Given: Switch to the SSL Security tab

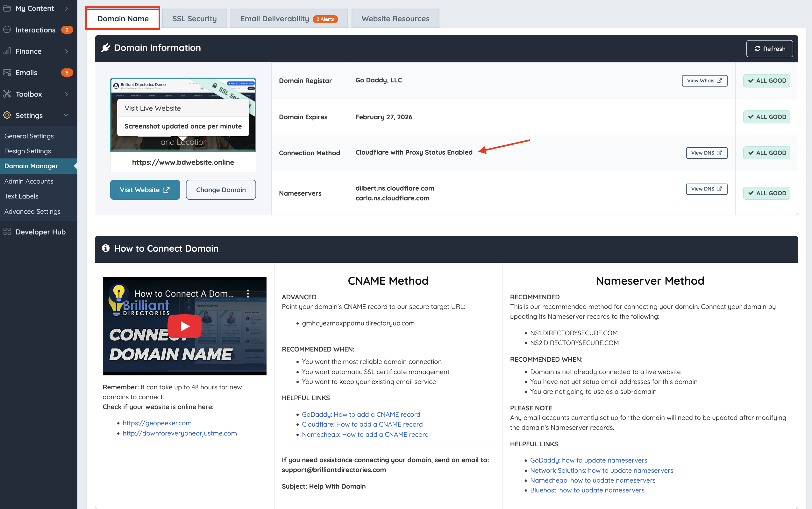Looking at the screenshot, I should [195, 18].
